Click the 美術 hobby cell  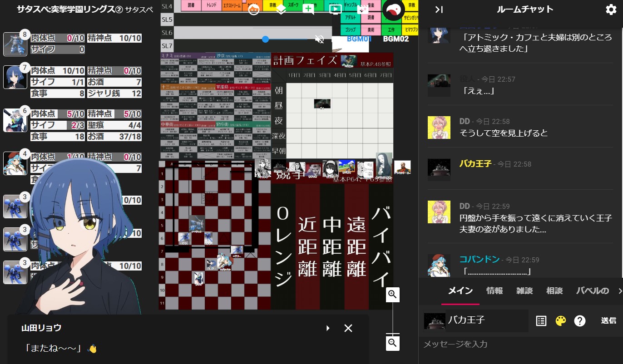[x=371, y=30]
